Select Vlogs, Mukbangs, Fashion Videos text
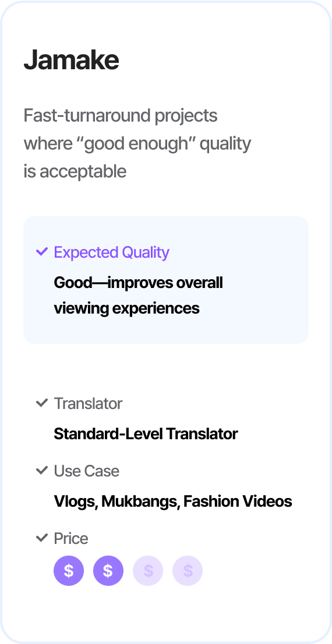 [x=173, y=501]
